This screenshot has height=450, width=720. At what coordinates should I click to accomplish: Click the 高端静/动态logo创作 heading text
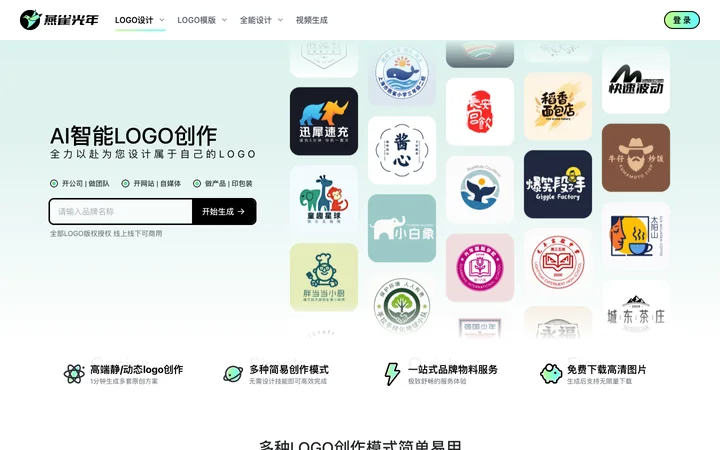(x=136, y=370)
